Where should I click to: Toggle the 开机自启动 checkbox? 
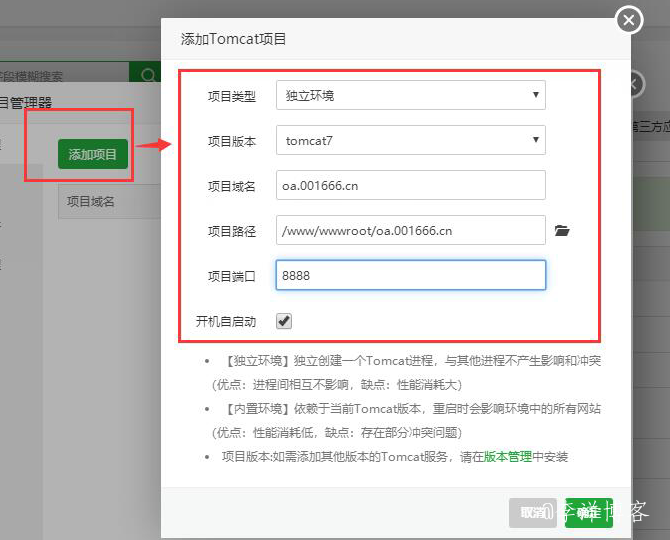coord(284,321)
